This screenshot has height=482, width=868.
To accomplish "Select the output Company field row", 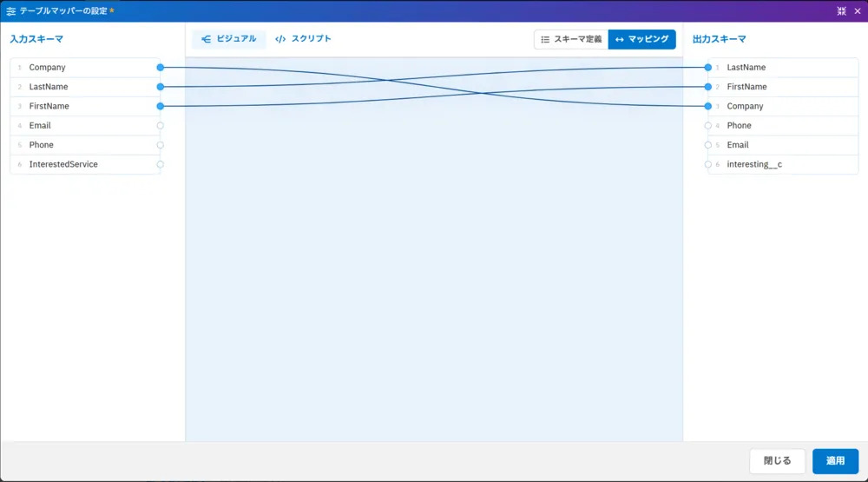I will coord(781,106).
